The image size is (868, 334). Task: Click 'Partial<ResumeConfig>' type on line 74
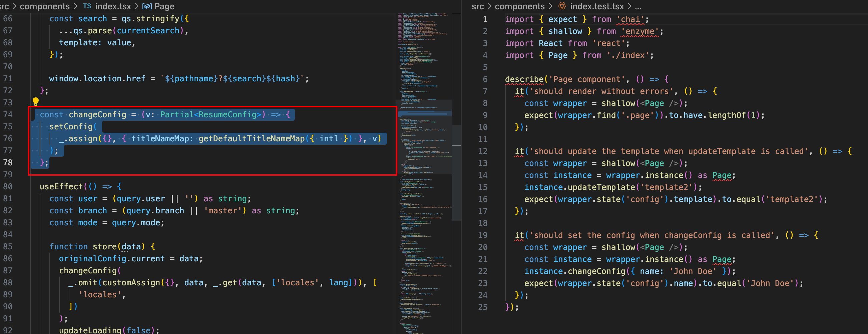point(210,114)
